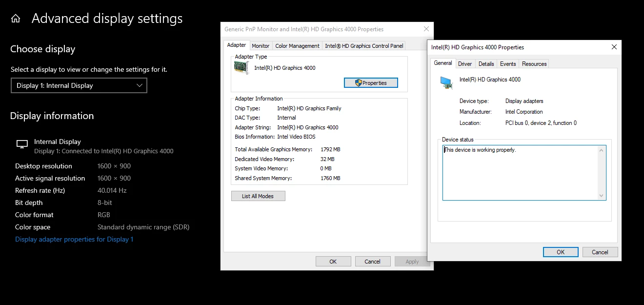Screen dimensions: 644x305
Task: Click the adapter card icon under Adapter Type
Action: tap(241, 68)
